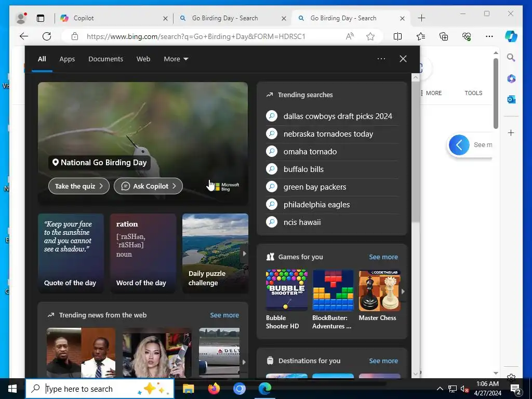This screenshot has width=532, height=399.
Task: Click the Daily puzzle challenge next arrow
Action: pyautogui.click(x=244, y=254)
